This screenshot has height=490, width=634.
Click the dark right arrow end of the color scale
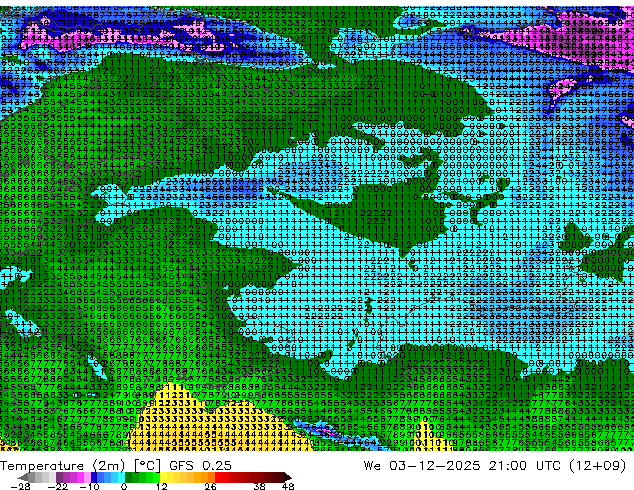287,477
